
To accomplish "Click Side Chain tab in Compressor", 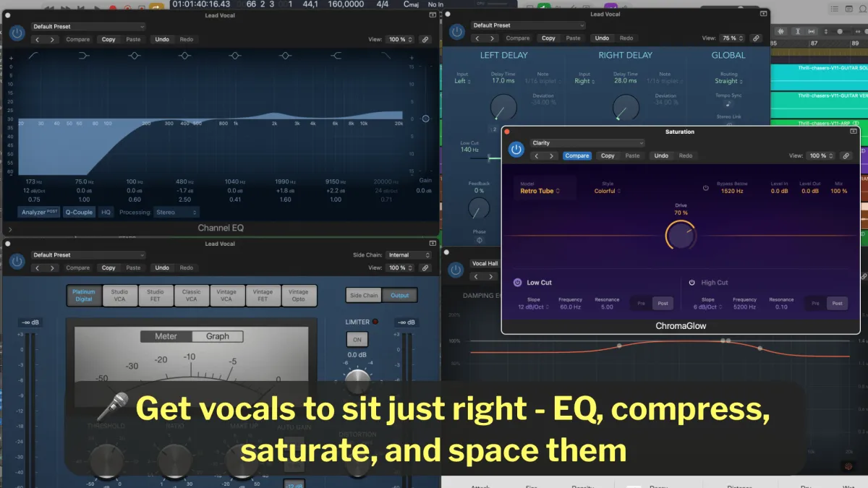I will pyautogui.click(x=364, y=295).
